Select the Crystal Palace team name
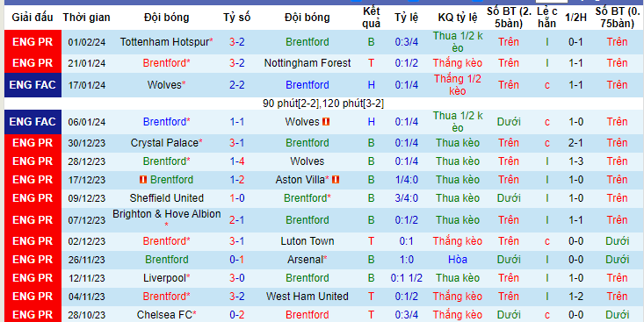The width and height of the screenshot is (644, 322). click(x=164, y=143)
